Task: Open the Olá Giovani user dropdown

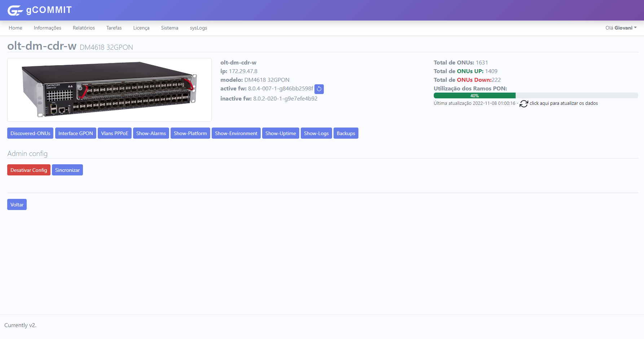Action: pos(621,28)
